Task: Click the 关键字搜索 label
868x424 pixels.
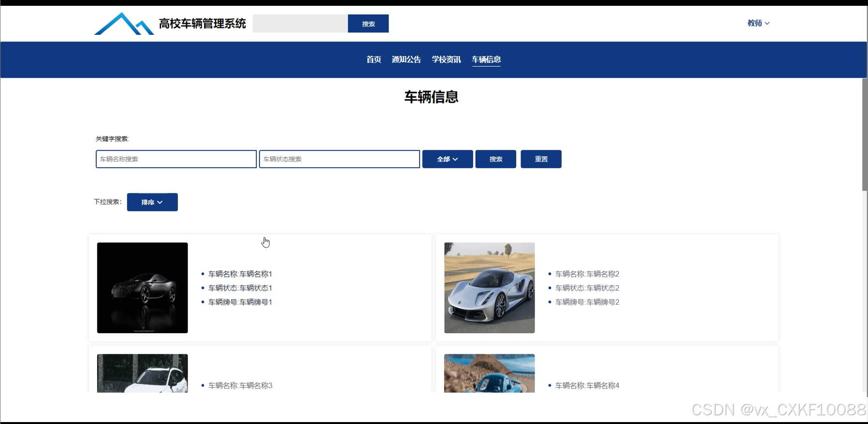Action: (112, 139)
